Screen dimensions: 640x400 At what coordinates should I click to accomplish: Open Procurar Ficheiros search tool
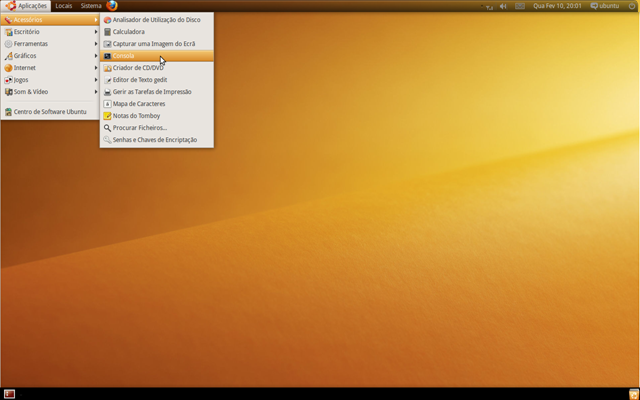157,128
